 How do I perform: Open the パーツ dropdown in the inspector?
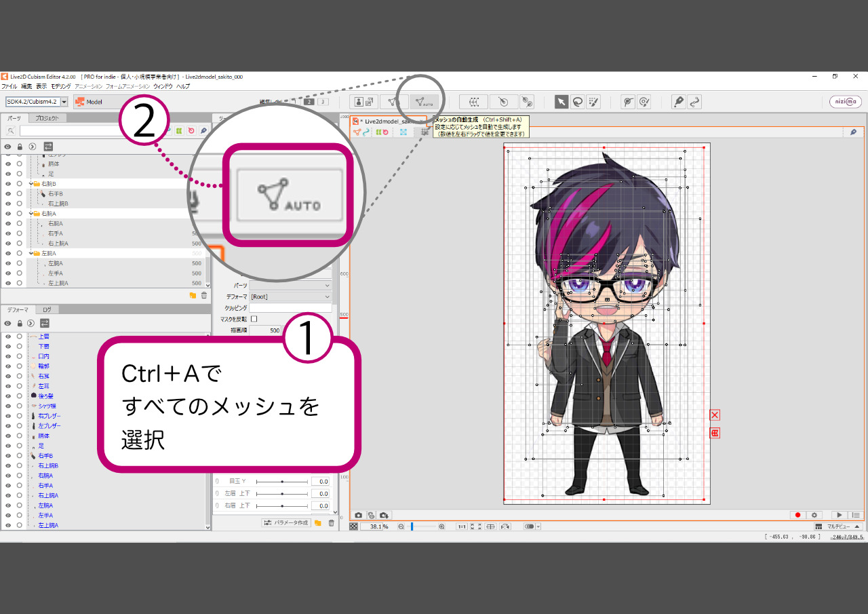pyautogui.click(x=290, y=286)
